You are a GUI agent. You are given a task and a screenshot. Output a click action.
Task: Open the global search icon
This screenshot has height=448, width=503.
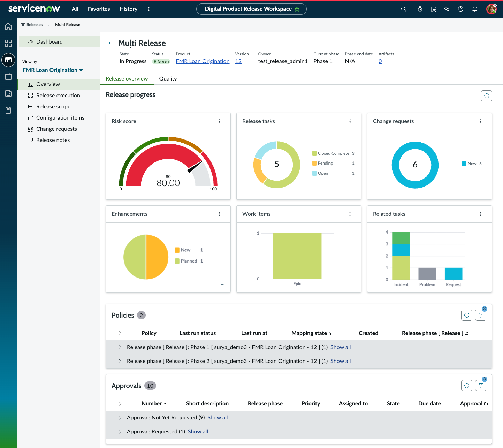coord(403,9)
